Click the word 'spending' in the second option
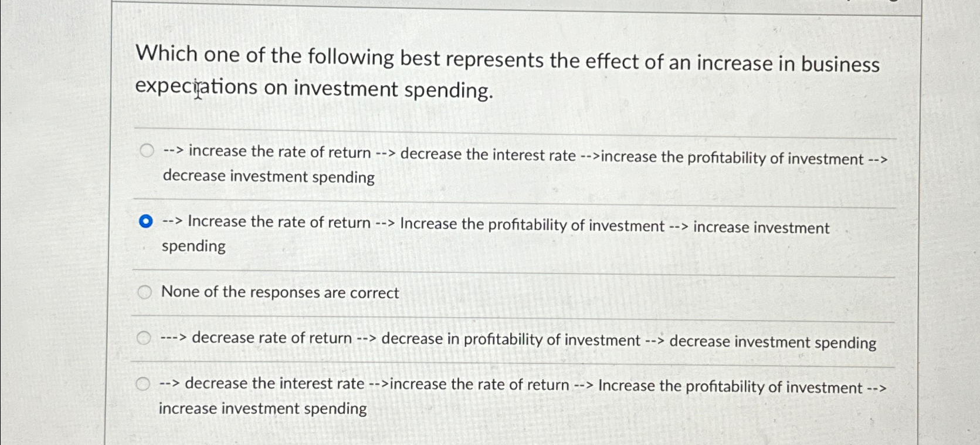Image resolution: width=980 pixels, height=445 pixels. [x=194, y=245]
